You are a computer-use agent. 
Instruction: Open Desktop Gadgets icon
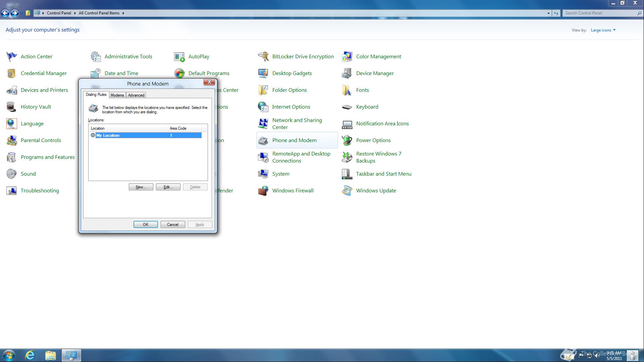[263, 73]
